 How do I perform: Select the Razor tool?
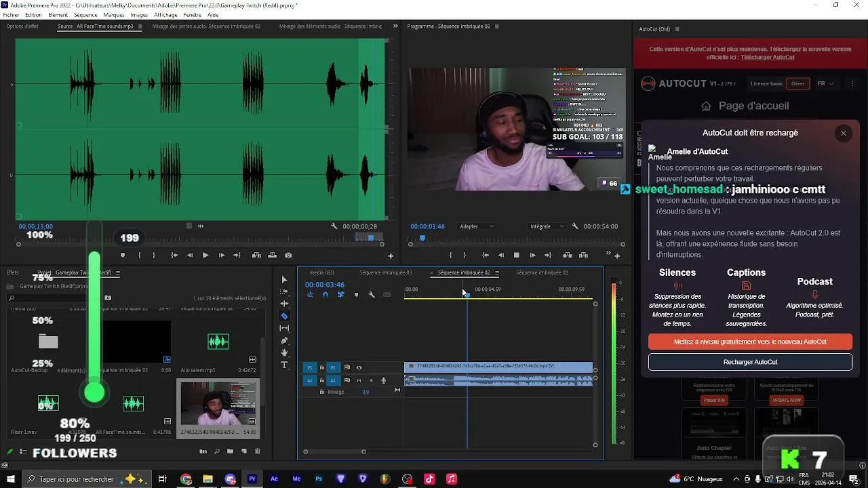(x=284, y=316)
